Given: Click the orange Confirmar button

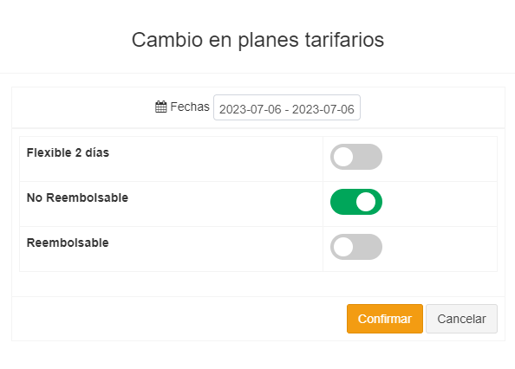Looking at the screenshot, I should 385,319.
